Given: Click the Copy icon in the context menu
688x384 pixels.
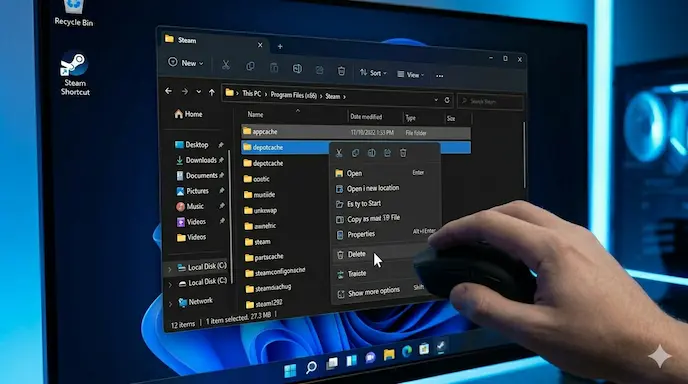Looking at the screenshot, I should tap(355, 153).
